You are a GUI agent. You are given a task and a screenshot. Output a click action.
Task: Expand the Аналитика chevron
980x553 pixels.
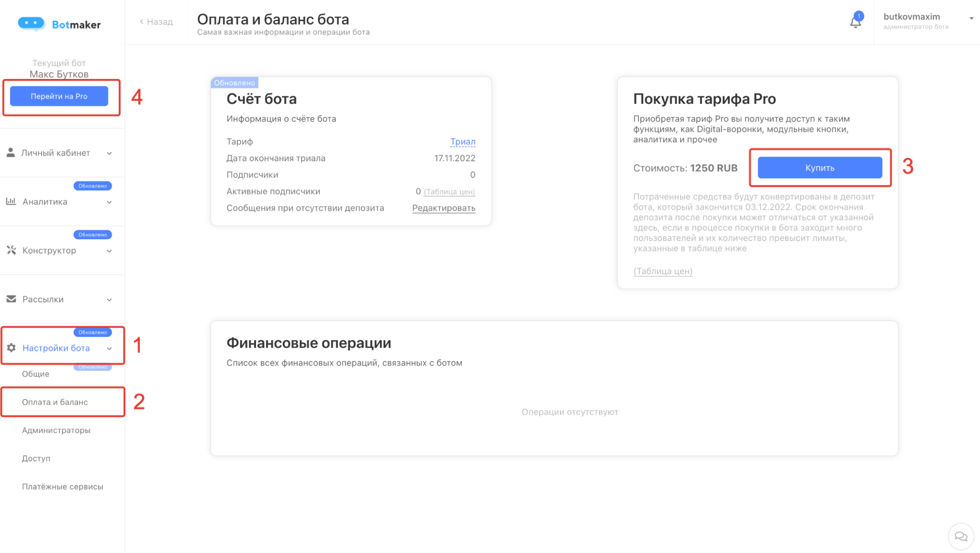click(109, 202)
